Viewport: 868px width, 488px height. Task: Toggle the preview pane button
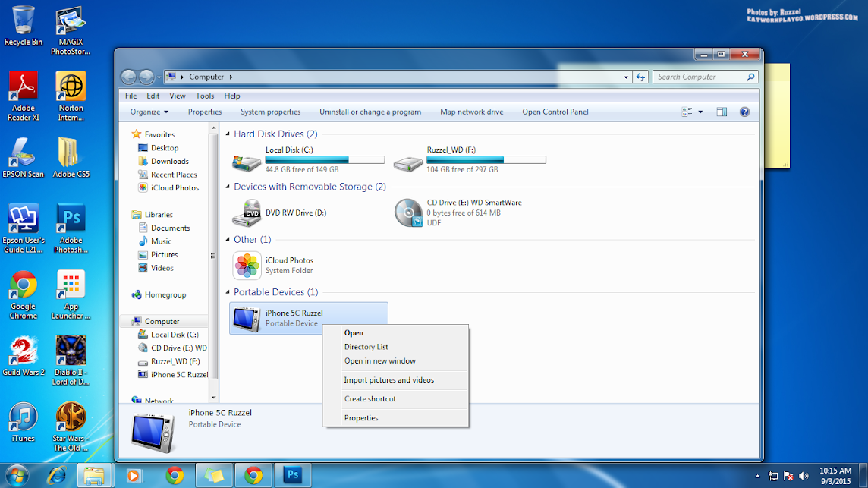point(722,112)
